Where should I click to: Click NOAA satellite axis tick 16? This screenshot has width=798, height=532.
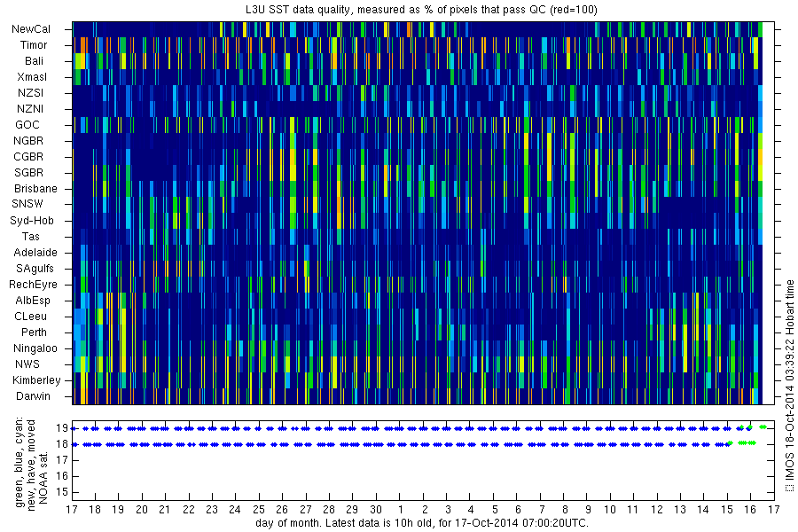click(62, 476)
